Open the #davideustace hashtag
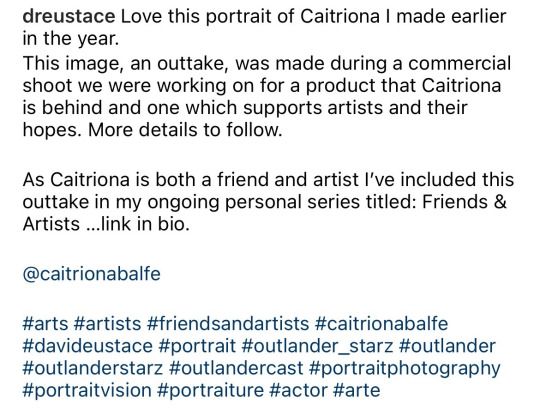This screenshot has width=540, height=410. click(87, 346)
